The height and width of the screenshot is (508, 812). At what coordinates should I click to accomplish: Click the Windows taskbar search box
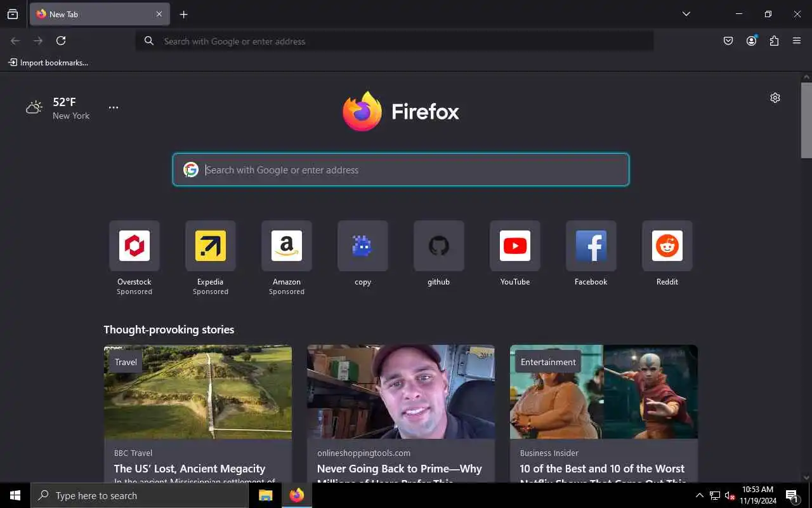(x=140, y=495)
